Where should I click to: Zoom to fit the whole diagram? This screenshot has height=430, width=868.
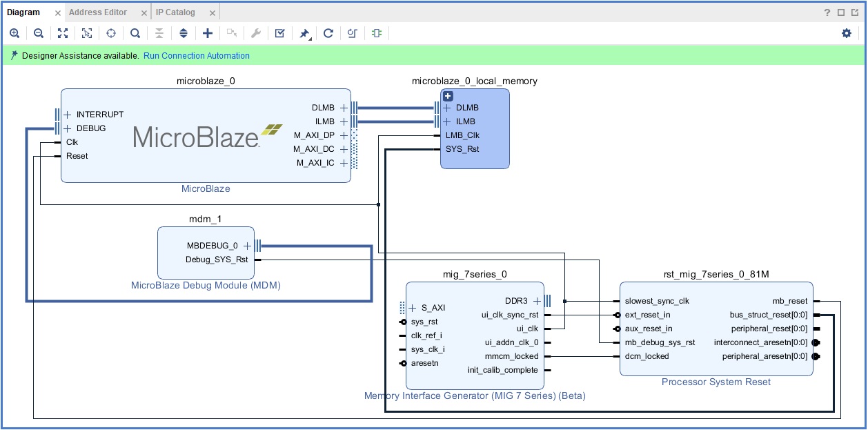[63, 33]
